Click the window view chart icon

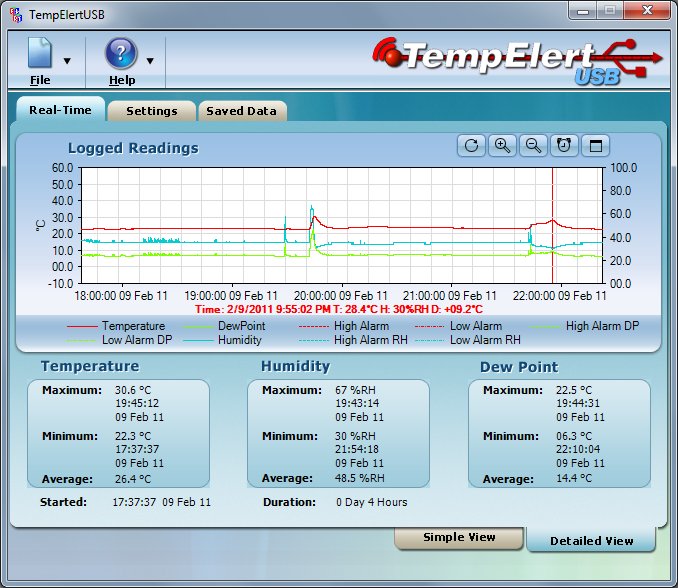tap(596, 145)
